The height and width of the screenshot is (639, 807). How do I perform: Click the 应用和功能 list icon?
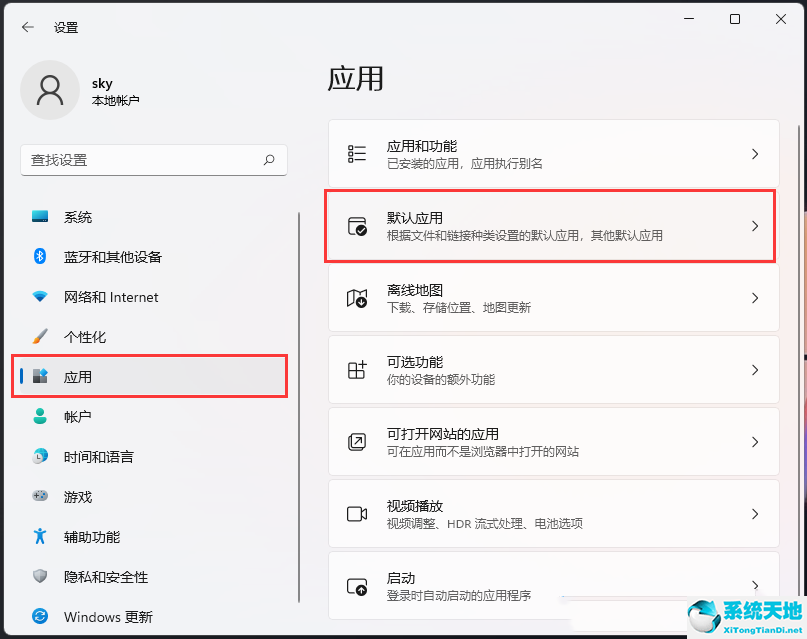[x=356, y=154]
